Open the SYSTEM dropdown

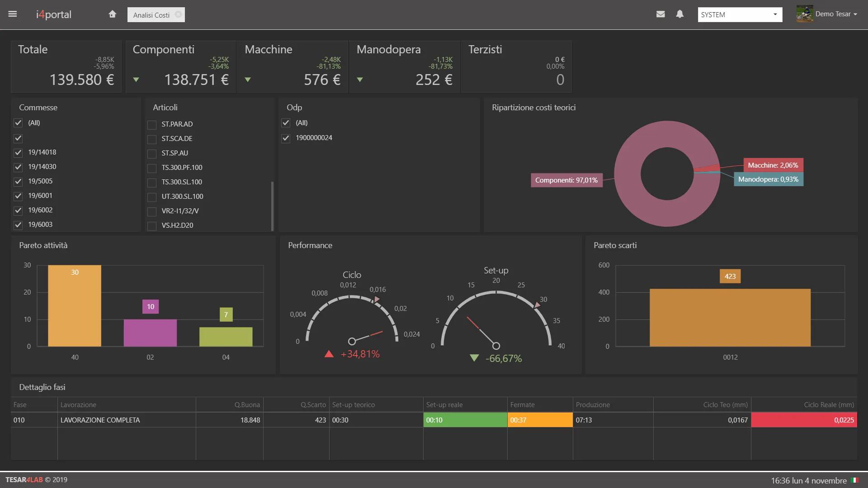click(740, 14)
